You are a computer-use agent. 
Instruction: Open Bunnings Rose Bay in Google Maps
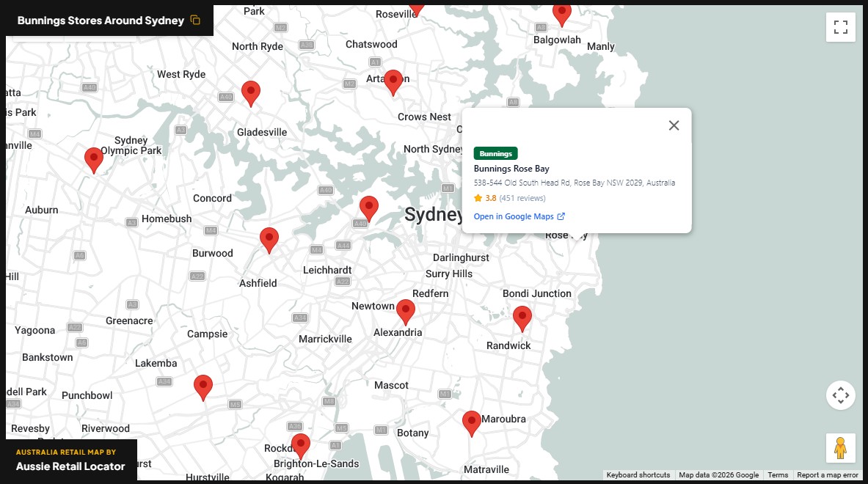click(519, 216)
